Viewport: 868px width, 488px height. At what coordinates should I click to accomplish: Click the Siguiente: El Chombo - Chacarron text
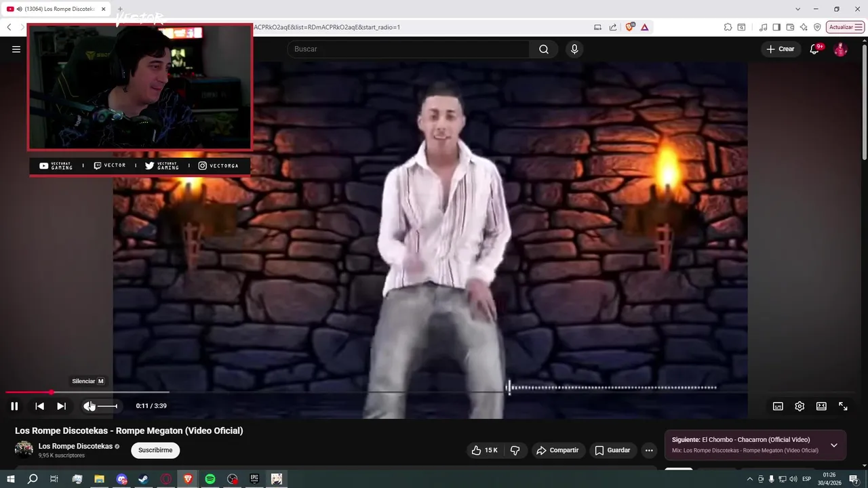coord(741,440)
